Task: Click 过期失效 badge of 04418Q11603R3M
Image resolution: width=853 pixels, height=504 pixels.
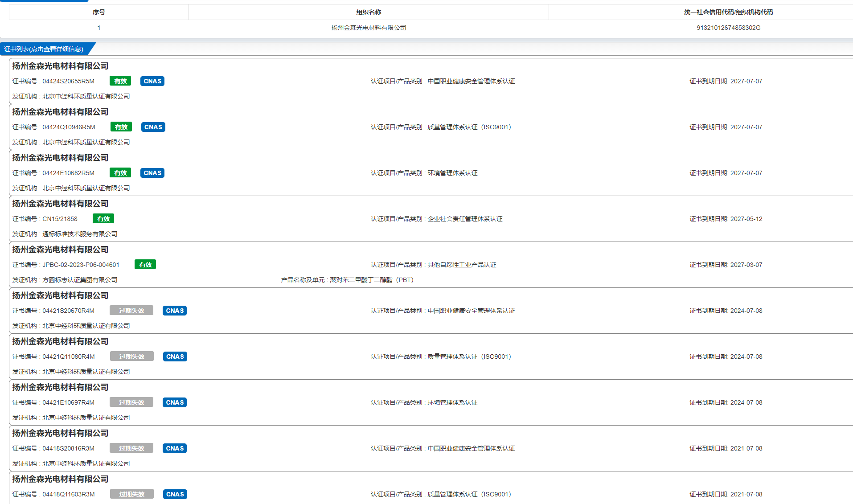Action: (x=132, y=494)
